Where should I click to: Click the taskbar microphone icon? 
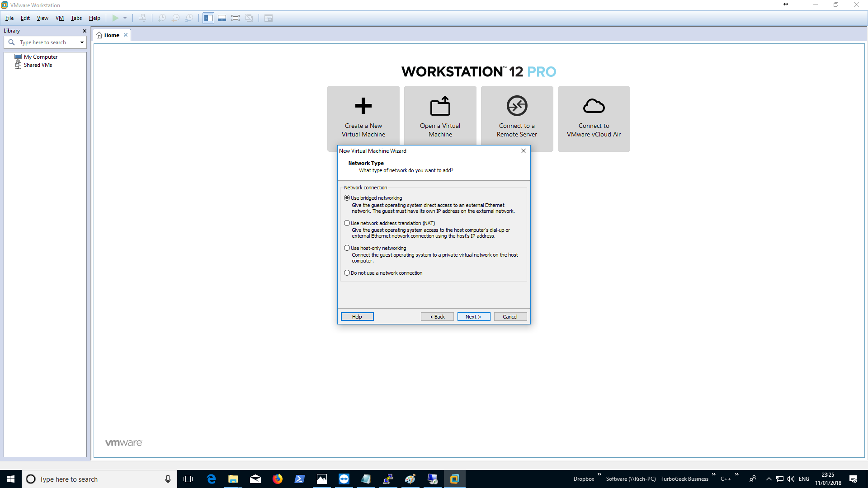point(168,479)
